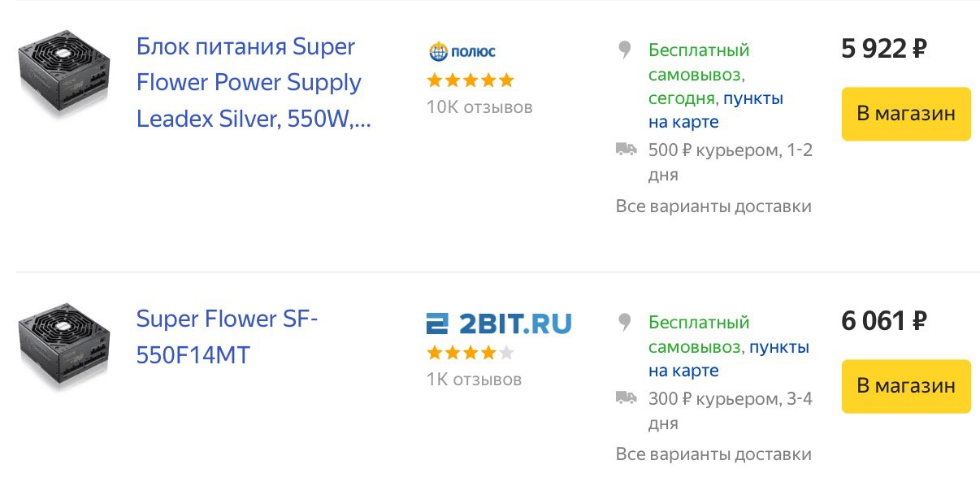
Task: Go to the store for the 6 061 ₽ offer
Action: (906, 386)
